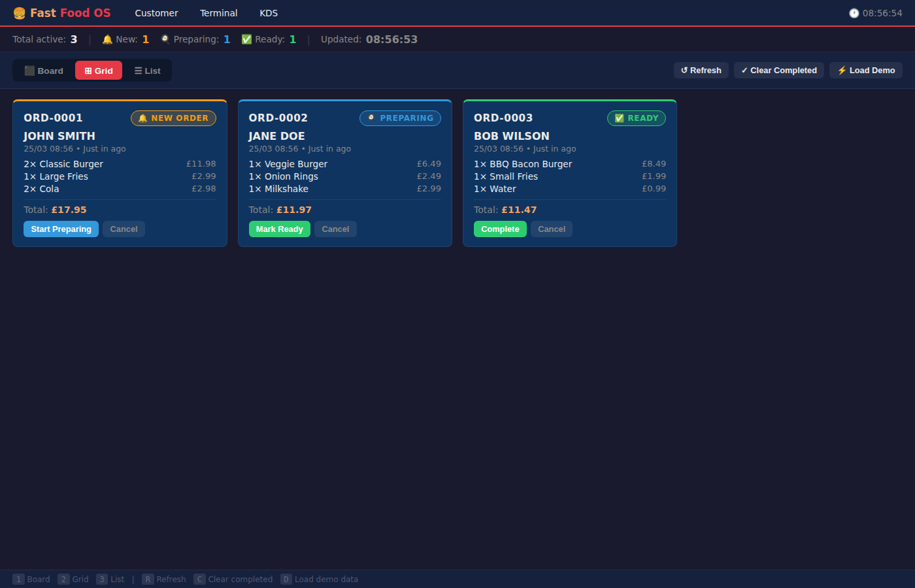Mark Jane Doe's order as ready
This screenshot has height=588, width=915.
pos(279,229)
